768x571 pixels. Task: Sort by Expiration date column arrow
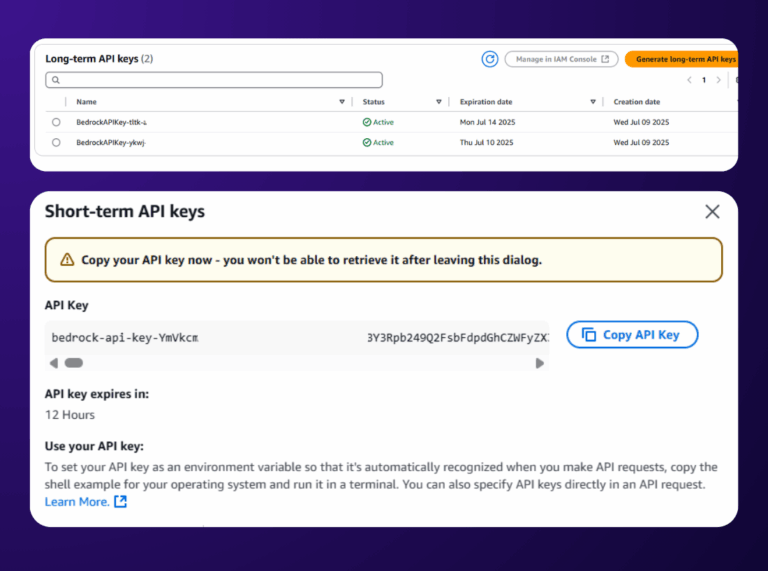(x=593, y=102)
